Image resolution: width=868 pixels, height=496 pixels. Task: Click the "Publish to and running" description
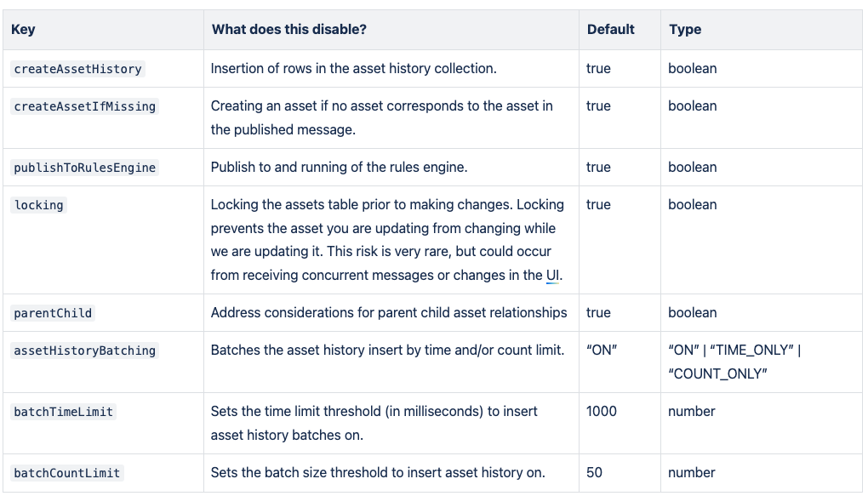click(339, 167)
